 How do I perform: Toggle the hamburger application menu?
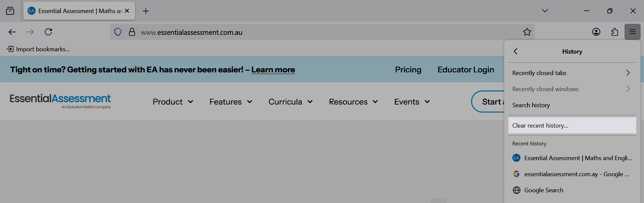pos(633,32)
